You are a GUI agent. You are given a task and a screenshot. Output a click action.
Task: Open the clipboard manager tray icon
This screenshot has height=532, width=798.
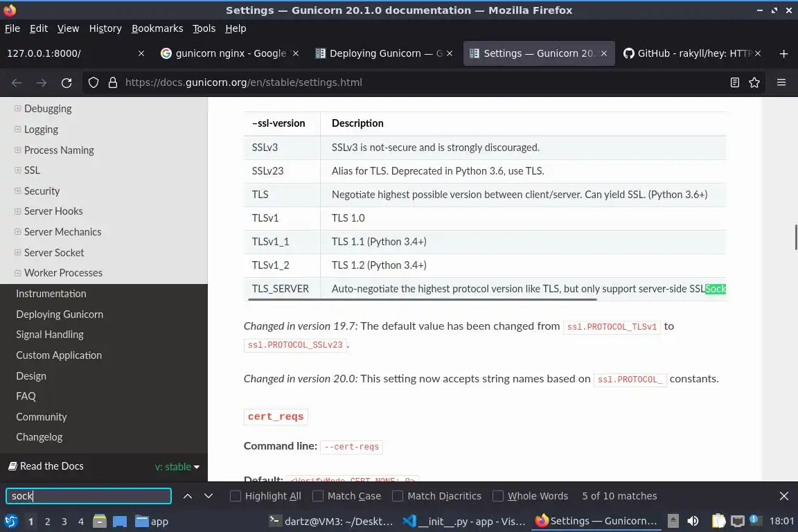[x=718, y=521]
